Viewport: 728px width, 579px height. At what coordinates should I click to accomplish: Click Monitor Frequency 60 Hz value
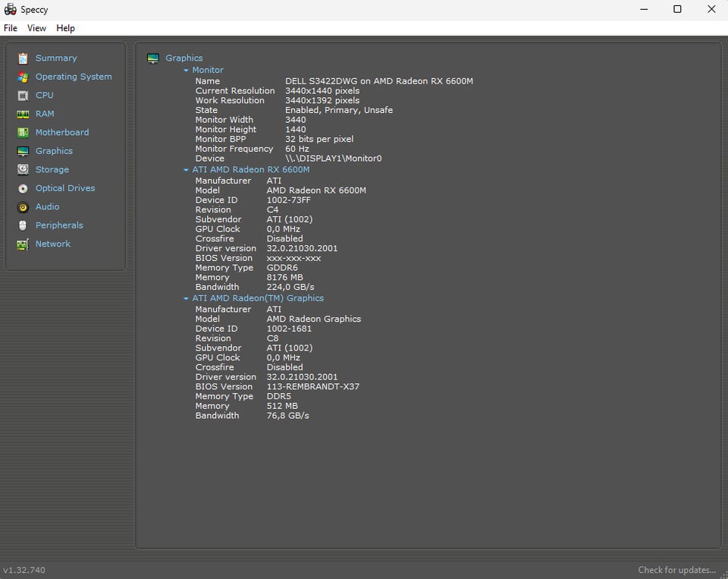click(x=297, y=149)
